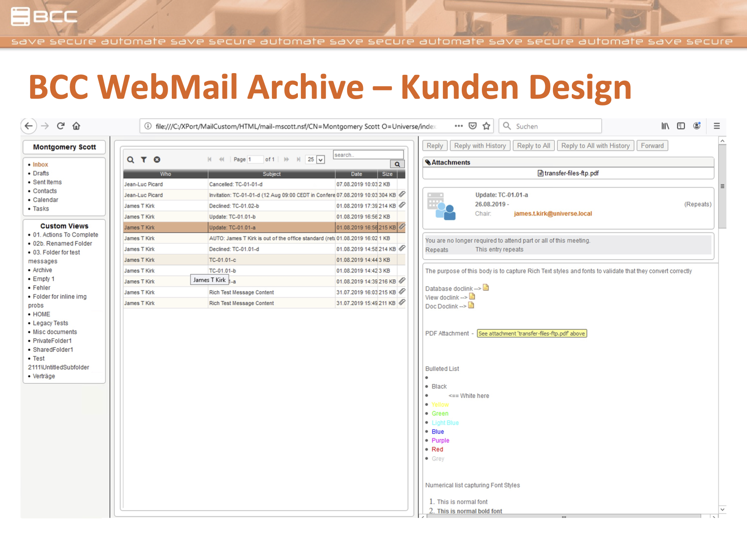This screenshot has height=560, width=747.
Task: Click the browser back arrow button
Action: (x=29, y=126)
